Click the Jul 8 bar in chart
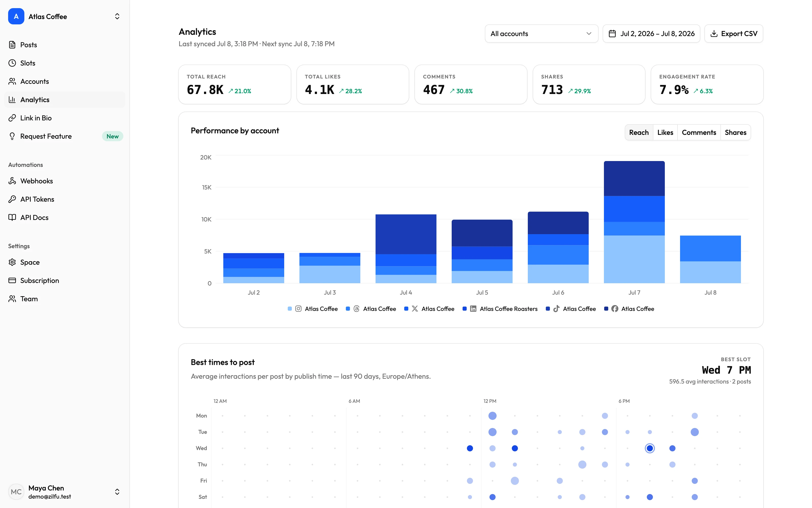Viewport: 812px width, 508px height. click(x=710, y=259)
